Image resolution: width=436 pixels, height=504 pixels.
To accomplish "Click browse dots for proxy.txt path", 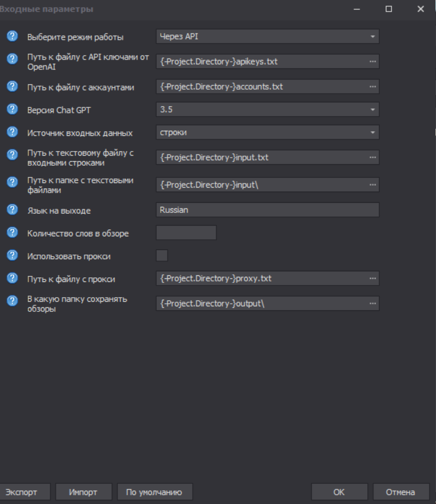I will pos(373,278).
